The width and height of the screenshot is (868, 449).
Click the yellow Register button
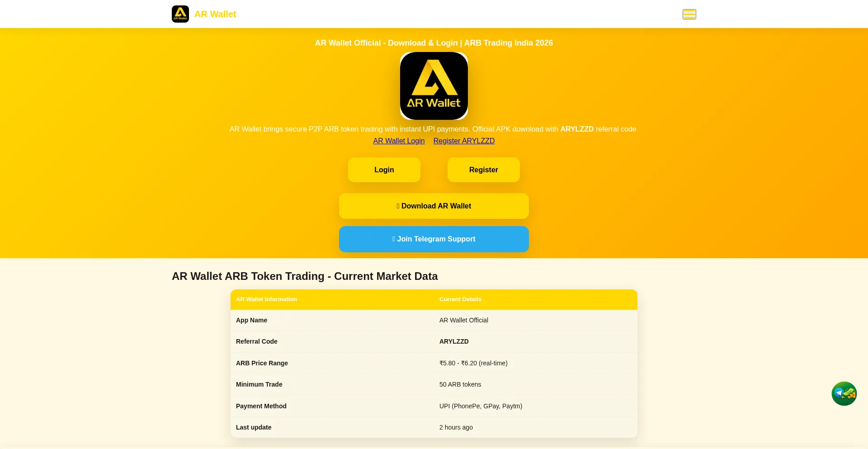pos(484,170)
